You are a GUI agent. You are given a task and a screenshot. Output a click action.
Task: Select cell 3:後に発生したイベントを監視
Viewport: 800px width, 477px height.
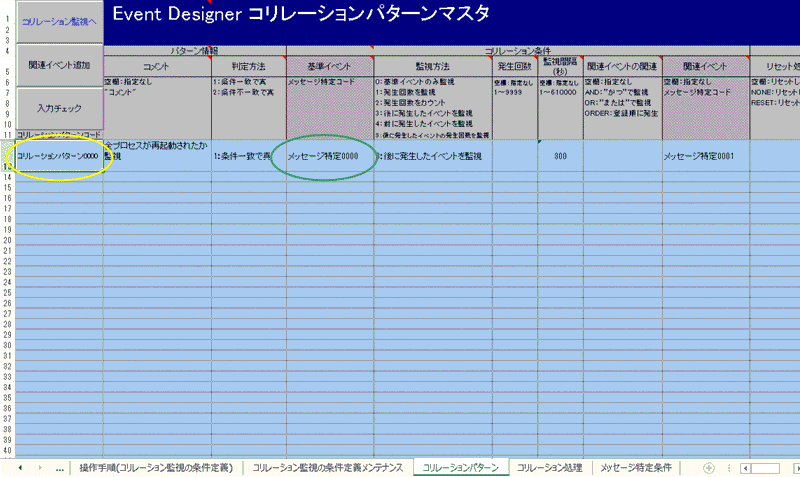point(433,156)
